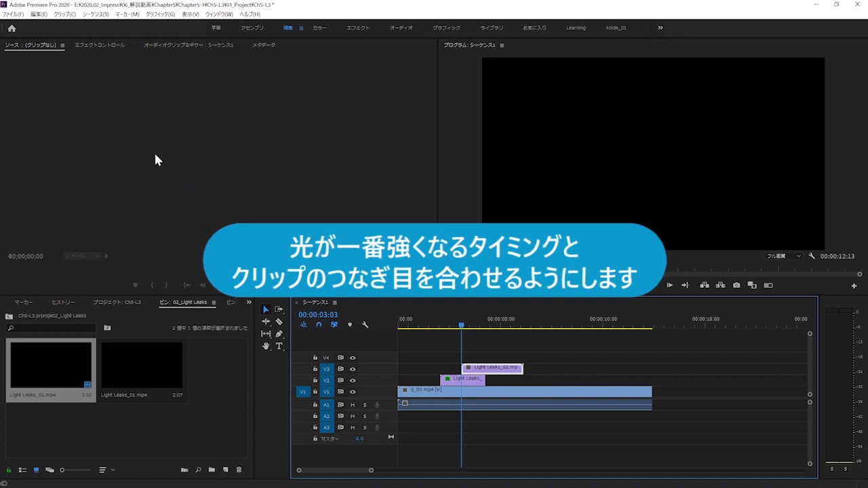Click the bin search field
This screenshot has height=488, width=868.
pos(52,328)
